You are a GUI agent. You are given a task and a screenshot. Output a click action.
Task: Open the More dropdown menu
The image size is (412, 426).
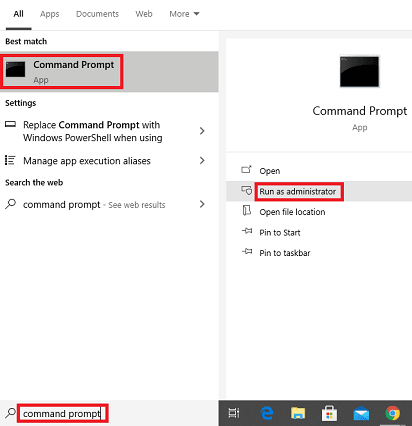[184, 14]
